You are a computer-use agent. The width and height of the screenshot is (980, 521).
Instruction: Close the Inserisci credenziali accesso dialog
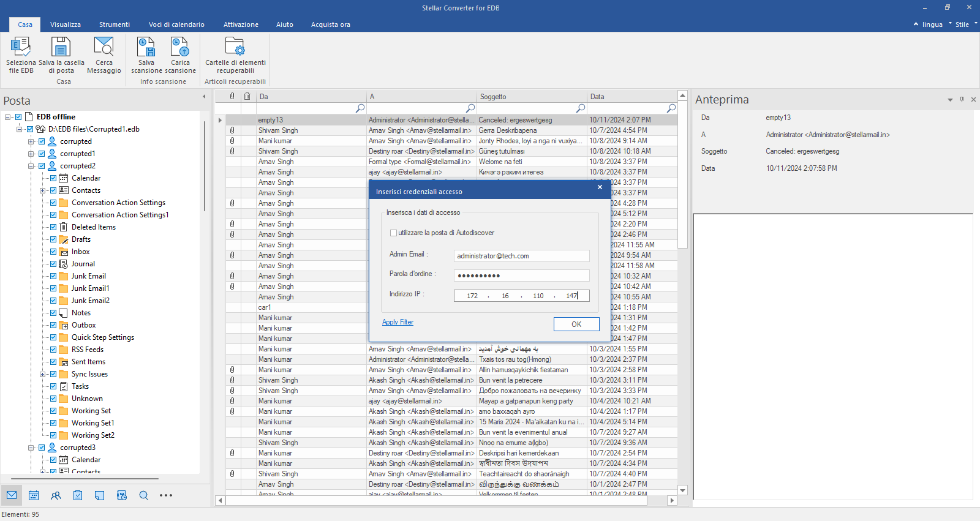pos(600,187)
